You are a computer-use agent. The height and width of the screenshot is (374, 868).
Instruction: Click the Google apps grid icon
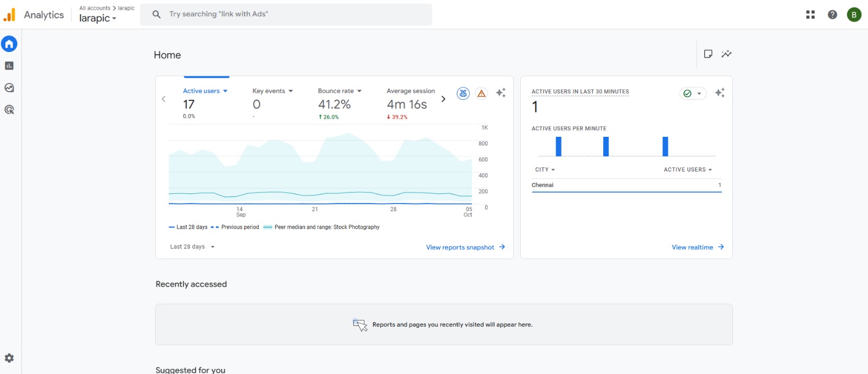click(x=810, y=15)
